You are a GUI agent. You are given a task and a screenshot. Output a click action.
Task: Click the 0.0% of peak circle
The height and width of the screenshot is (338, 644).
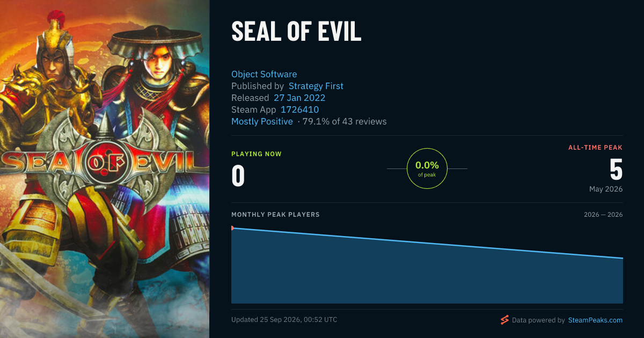coord(427,168)
